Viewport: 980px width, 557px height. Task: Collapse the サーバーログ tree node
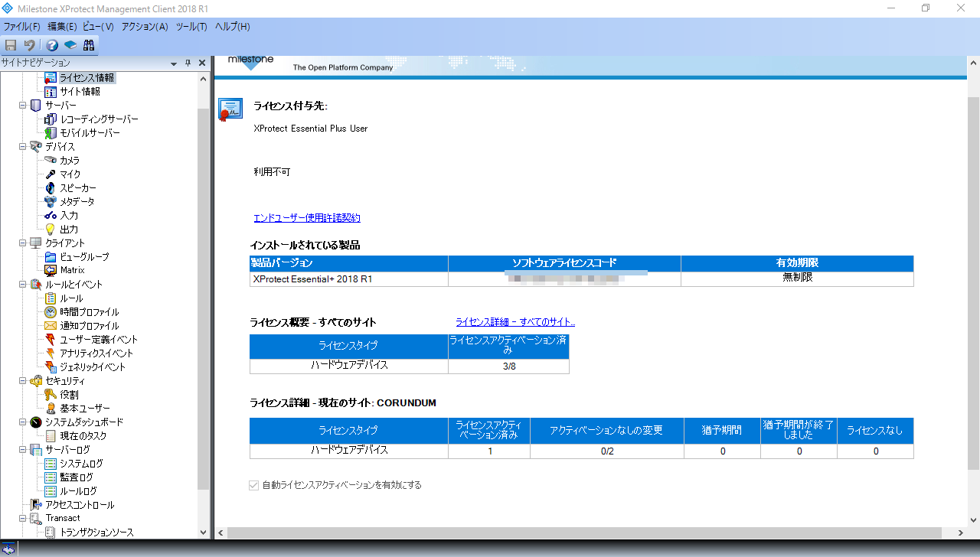coord(23,450)
